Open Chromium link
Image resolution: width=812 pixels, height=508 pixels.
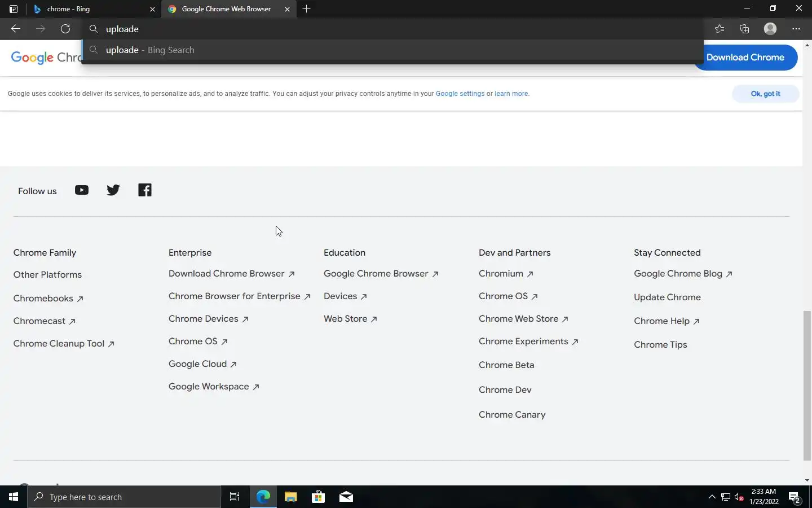click(506, 274)
